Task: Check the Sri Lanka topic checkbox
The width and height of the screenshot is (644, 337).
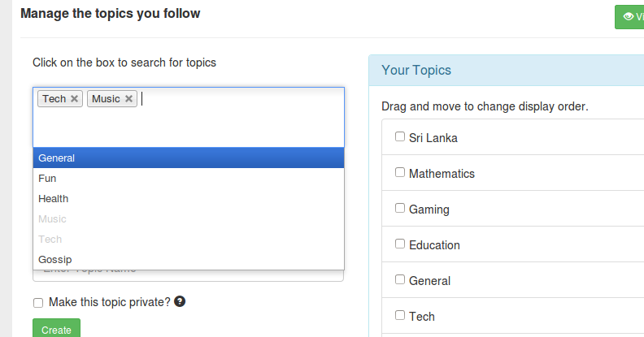Action: click(400, 136)
